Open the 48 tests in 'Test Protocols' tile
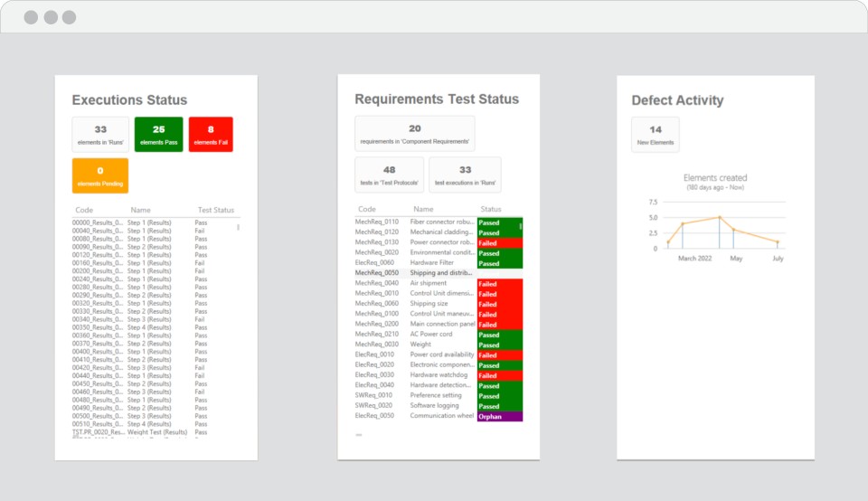Screen dimensions: 868x501 point(389,175)
